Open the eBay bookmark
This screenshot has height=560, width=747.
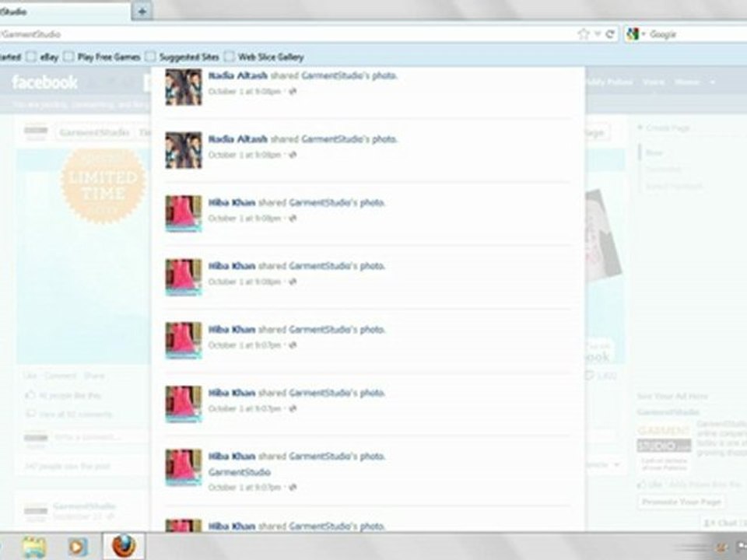click(49, 57)
